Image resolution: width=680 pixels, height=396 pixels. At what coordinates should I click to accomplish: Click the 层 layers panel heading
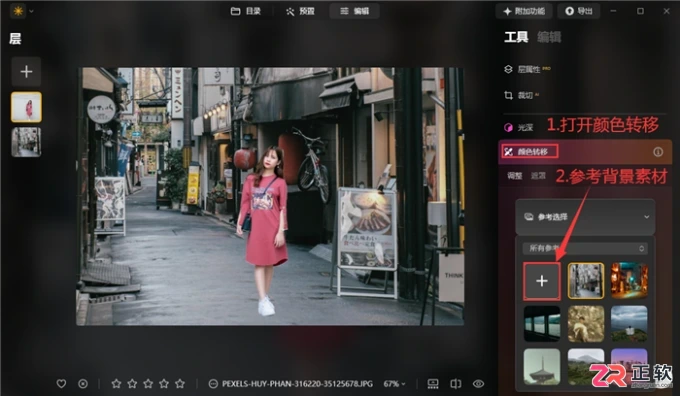15,39
